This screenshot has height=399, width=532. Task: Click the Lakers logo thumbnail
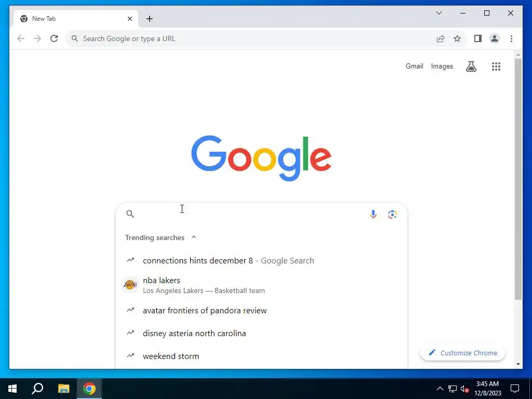130,285
